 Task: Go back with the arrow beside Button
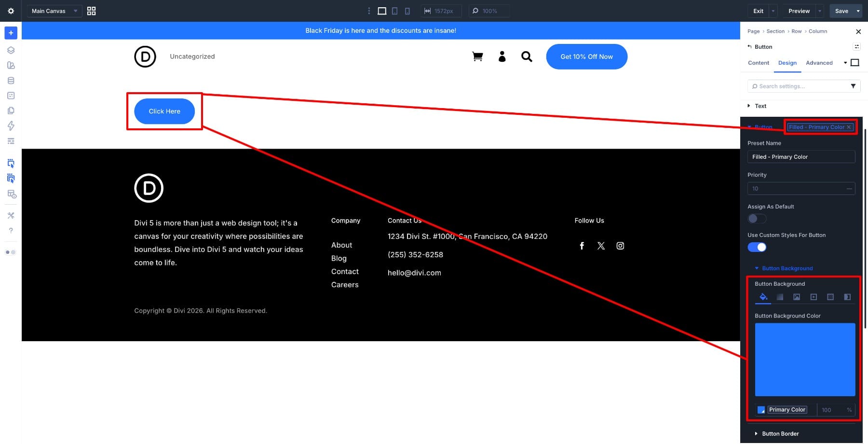tap(749, 46)
